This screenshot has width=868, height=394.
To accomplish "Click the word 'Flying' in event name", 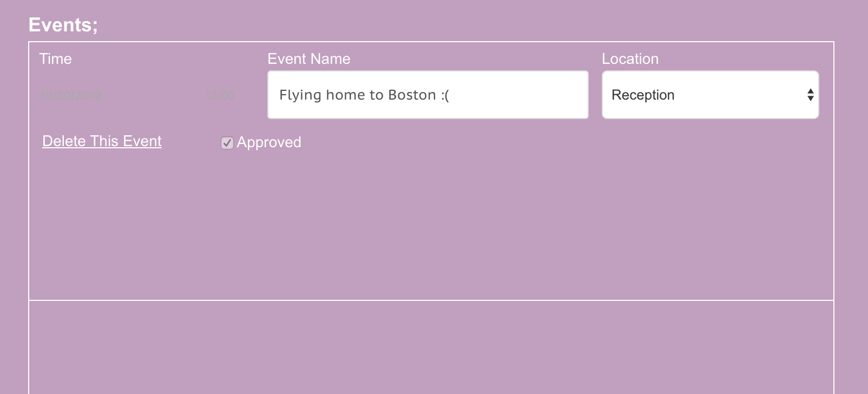I will [x=300, y=95].
